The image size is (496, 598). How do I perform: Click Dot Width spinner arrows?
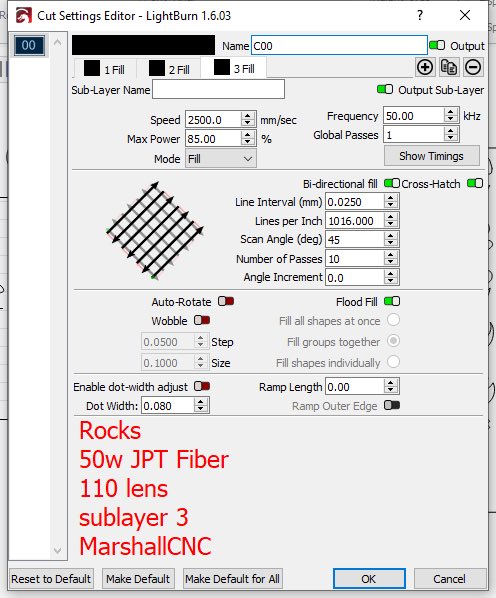tap(201, 406)
